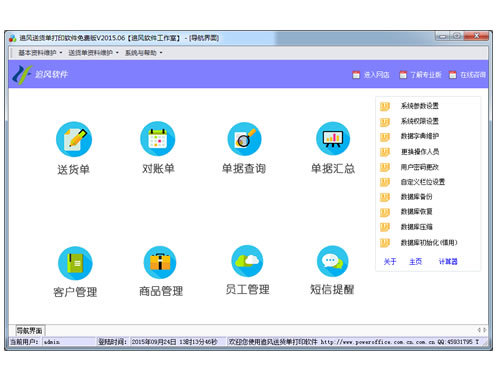Screen dimensions: 500x375
Task: Open 数据库恢复 in the side panel
Action: click(x=416, y=212)
